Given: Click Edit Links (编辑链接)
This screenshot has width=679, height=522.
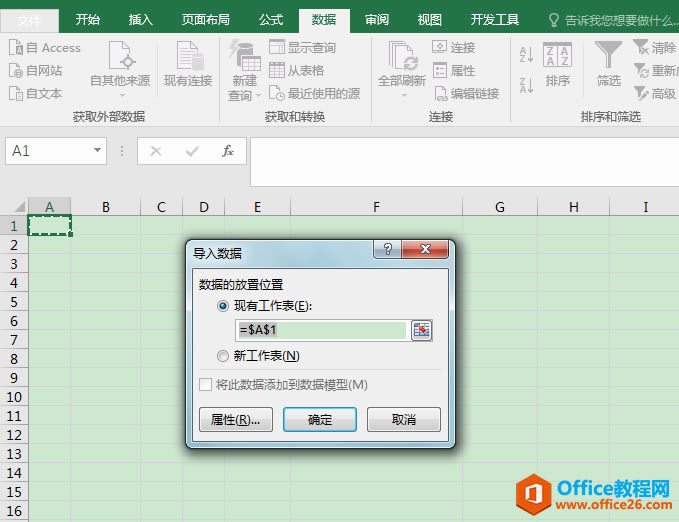Looking at the screenshot, I should [x=466, y=93].
